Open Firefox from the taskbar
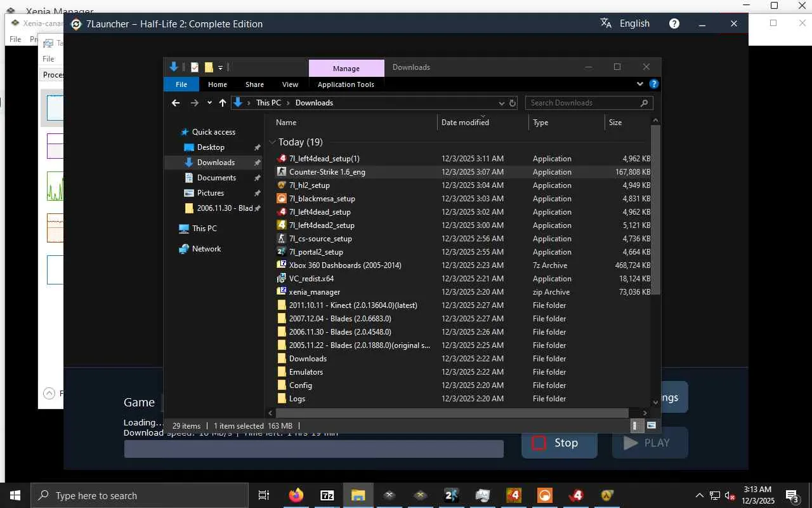The width and height of the screenshot is (812, 508). [x=296, y=495]
